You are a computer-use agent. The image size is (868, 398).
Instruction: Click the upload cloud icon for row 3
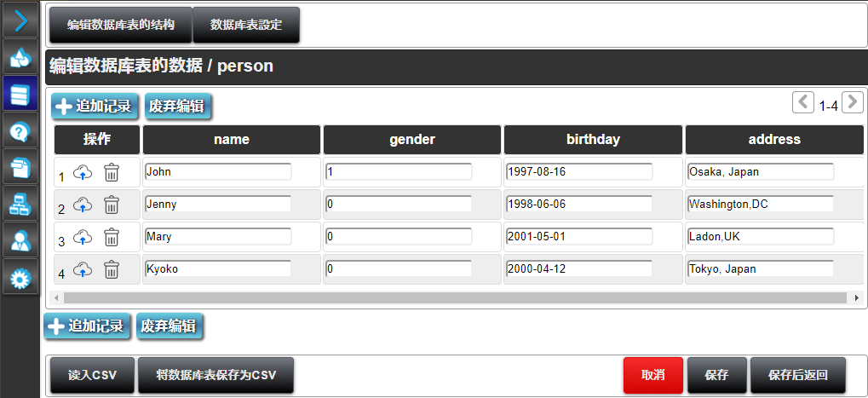pos(83,237)
